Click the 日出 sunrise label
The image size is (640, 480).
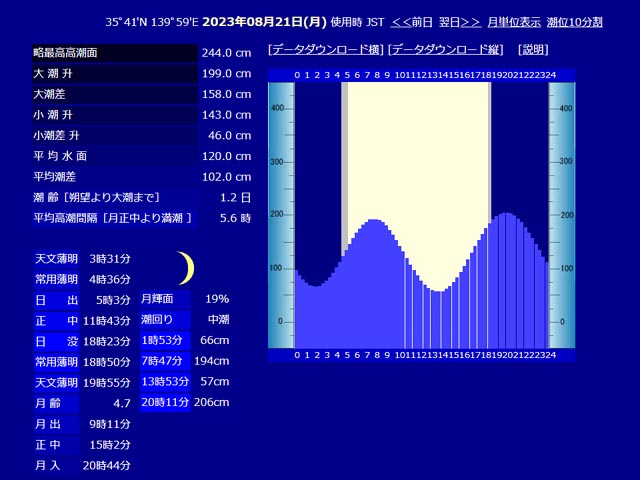point(56,300)
